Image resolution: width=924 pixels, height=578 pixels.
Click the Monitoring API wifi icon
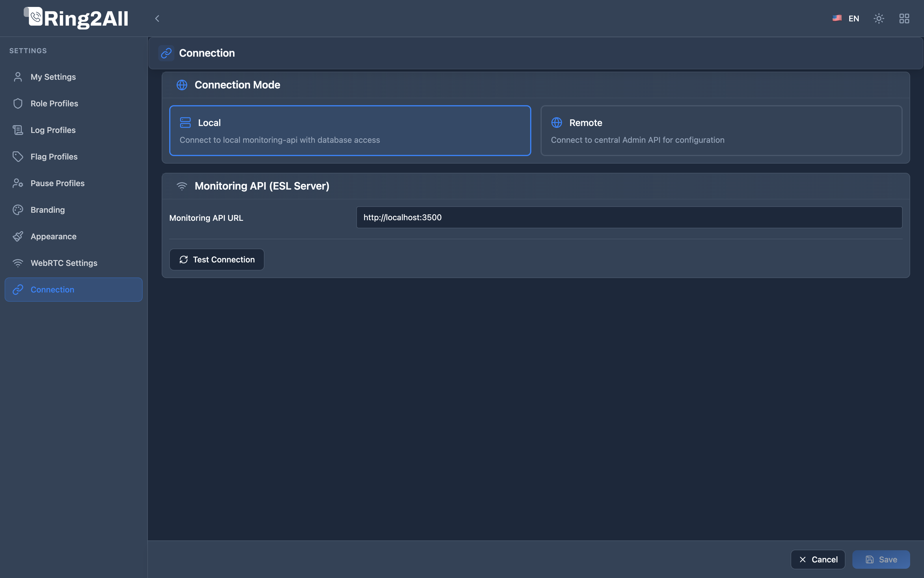click(182, 186)
